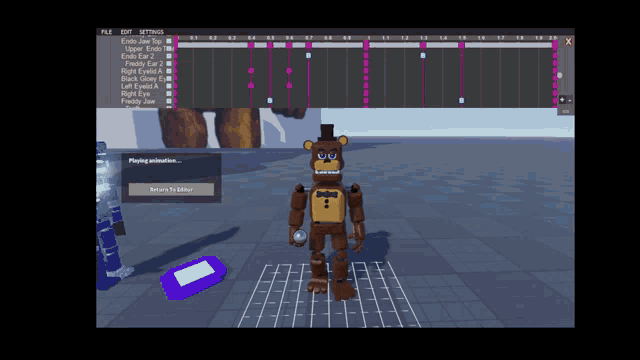Screen dimensions: 640x360
Task: Open the FILE menu
Action: click(107, 32)
